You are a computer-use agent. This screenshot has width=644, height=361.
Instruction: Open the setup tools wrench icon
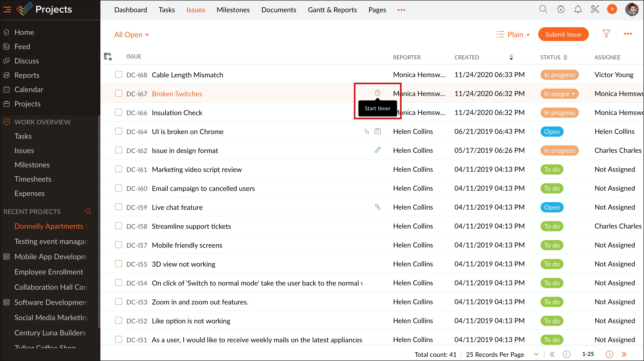(x=595, y=9)
